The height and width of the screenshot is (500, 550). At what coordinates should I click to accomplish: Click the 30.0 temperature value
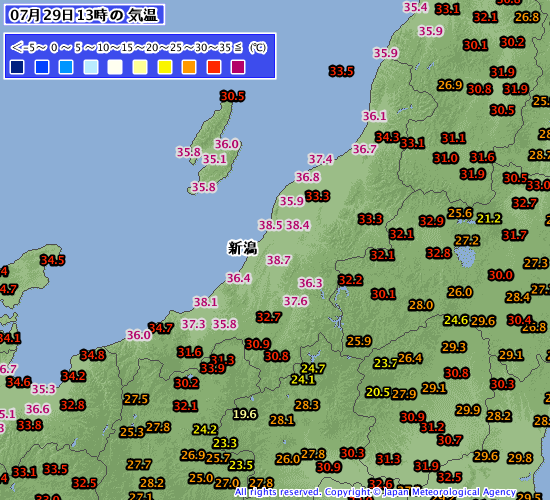[501, 275]
